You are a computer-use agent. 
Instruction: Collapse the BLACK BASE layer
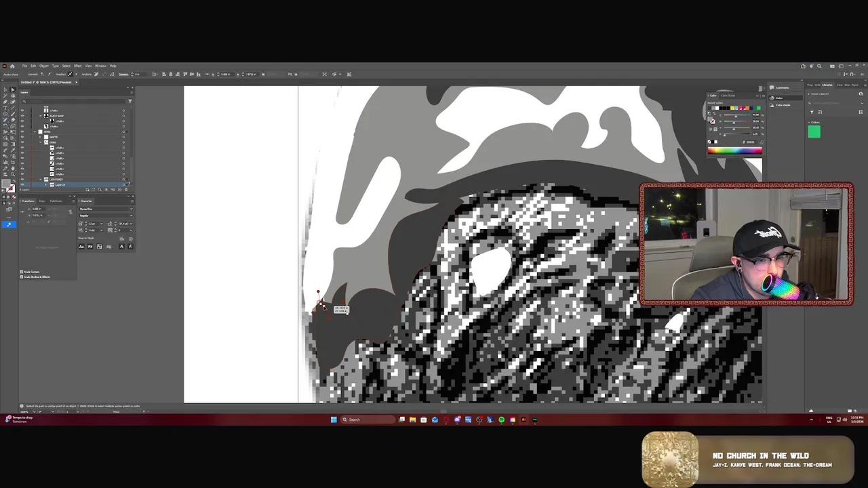point(40,116)
